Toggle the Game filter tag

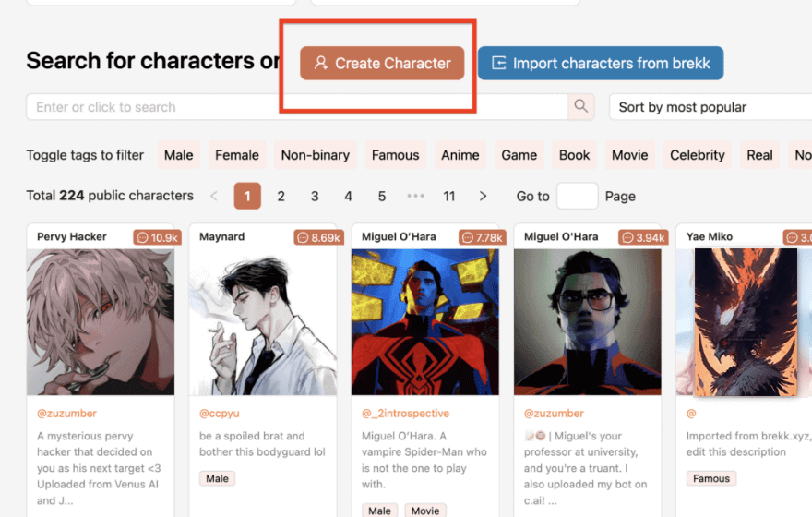(x=519, y=155)
